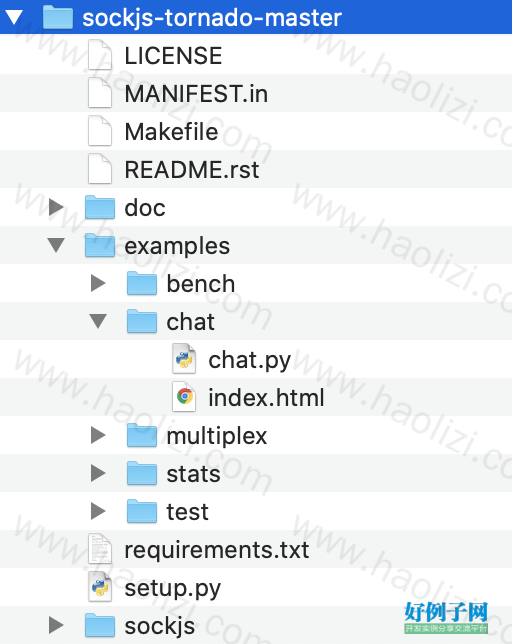Expand the bench folder disclosure triangle
Viewport: 512px width, 644px height.
pyautogui.click(x=98, y=283)
